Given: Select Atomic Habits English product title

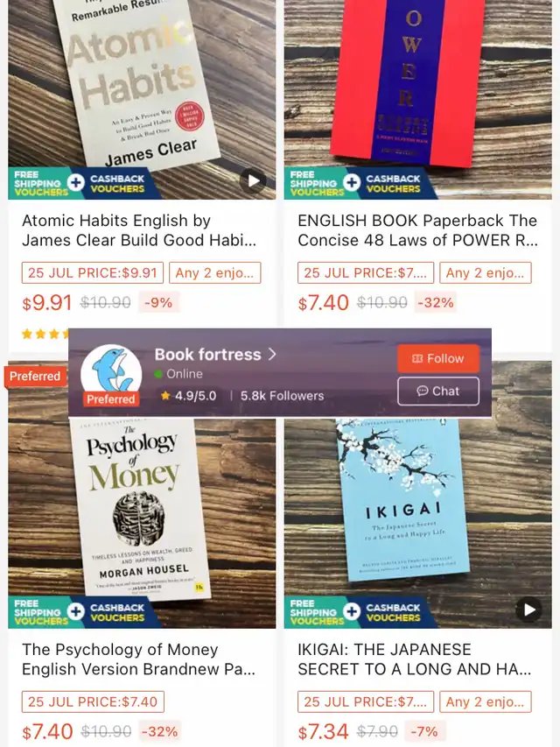Looking at the screenshot, I should point(139,230).
